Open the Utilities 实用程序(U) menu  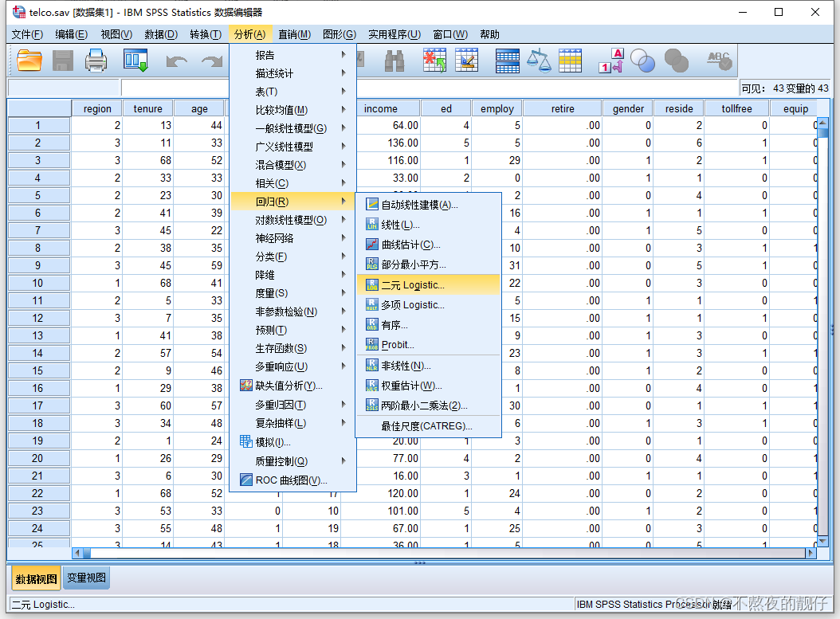[394, 34]
